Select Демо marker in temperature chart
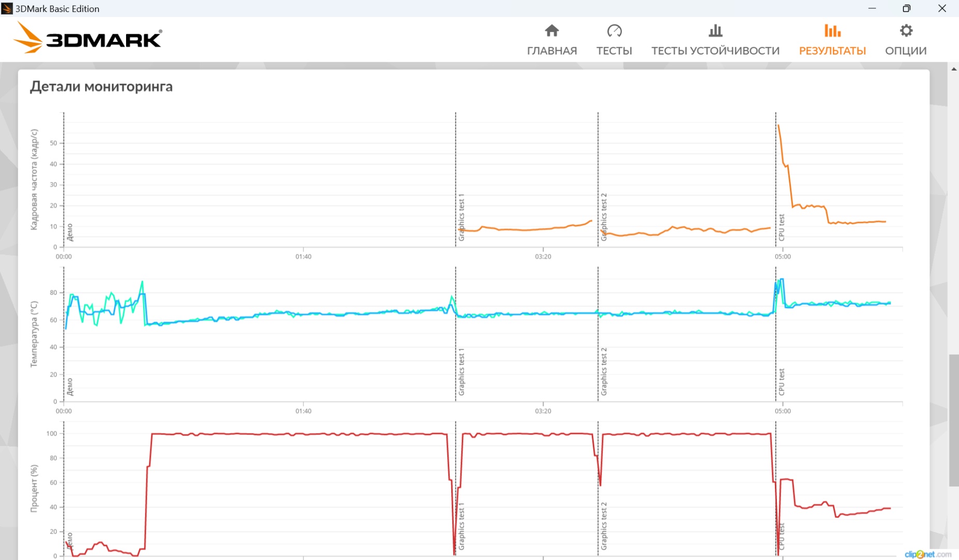959x560 pixels. pos(70,387)
